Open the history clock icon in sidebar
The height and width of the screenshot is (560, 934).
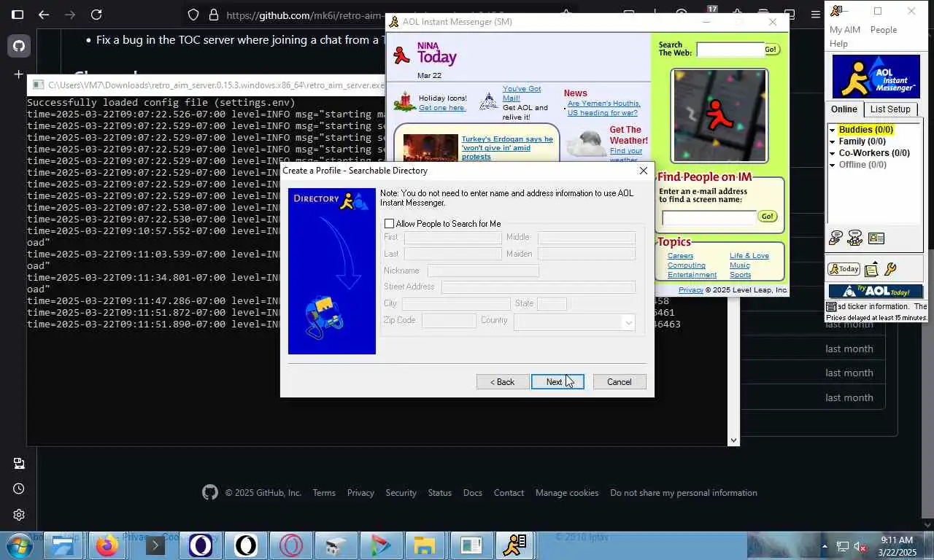[x=18, y=489]
